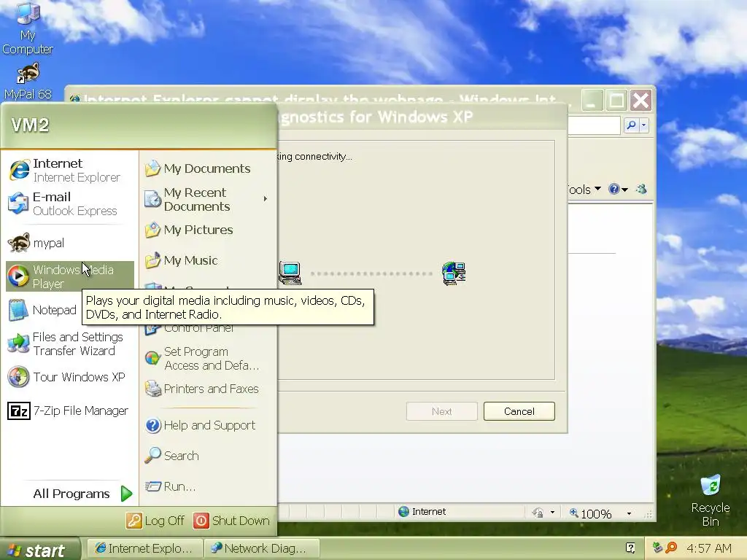
Task: Select My Computer desktop icon
Action: click(x=28, y=28)
